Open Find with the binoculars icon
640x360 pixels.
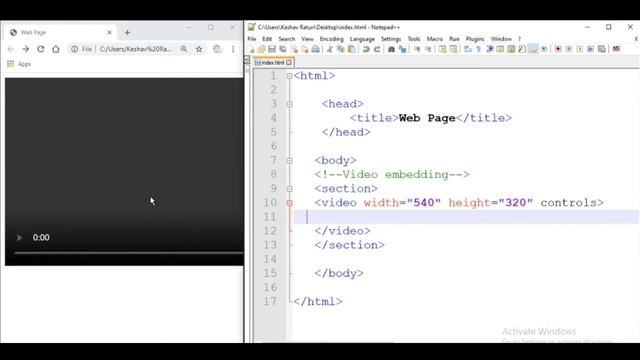point(391,49)
